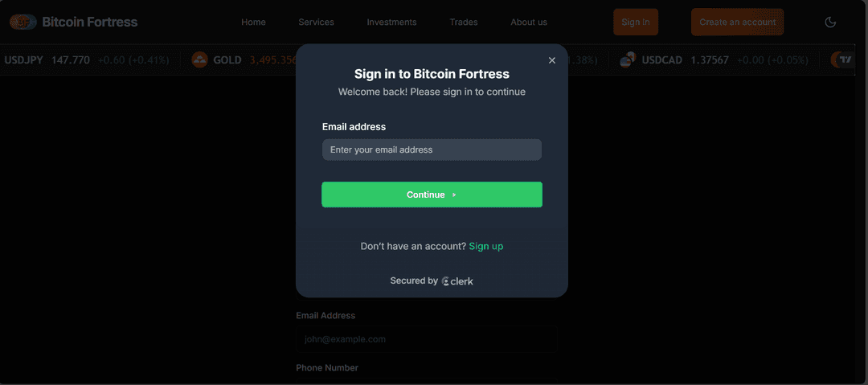
Task: Click Create an account button
Action: pyautogui.click(x=737, y=23)
